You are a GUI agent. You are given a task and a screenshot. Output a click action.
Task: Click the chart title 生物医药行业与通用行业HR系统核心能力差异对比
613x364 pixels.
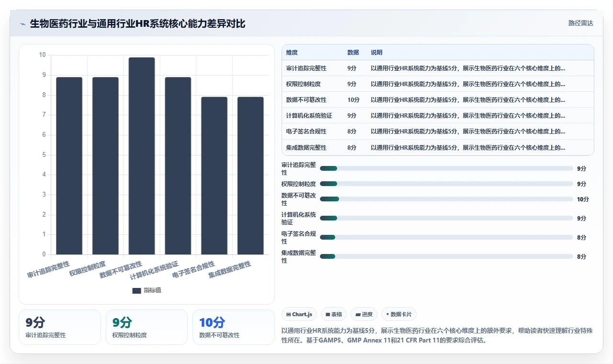click(x=137, y=23)
